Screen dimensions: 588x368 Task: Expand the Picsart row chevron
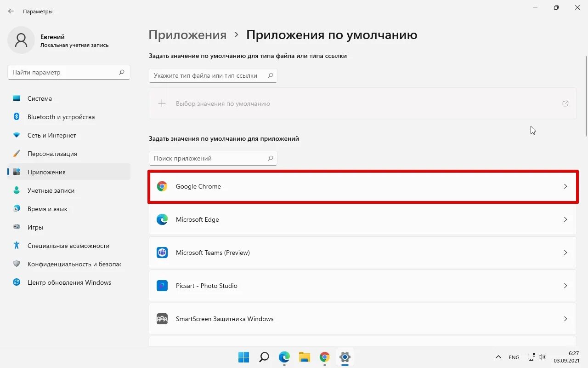[565, 286]
